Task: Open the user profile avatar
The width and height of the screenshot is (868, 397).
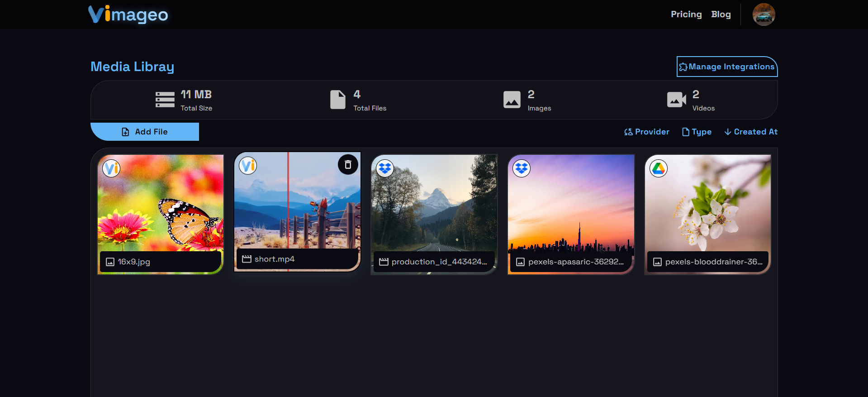Action: (x=764, y=14)
